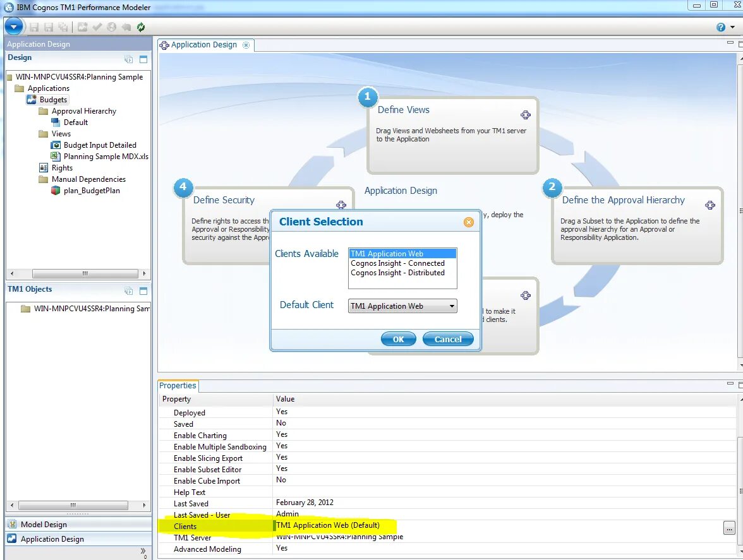This screenshot has width=743, height=560.
Task: Click the Enable Multiple Sandboxing property row
Action: [x=447, y=446]
